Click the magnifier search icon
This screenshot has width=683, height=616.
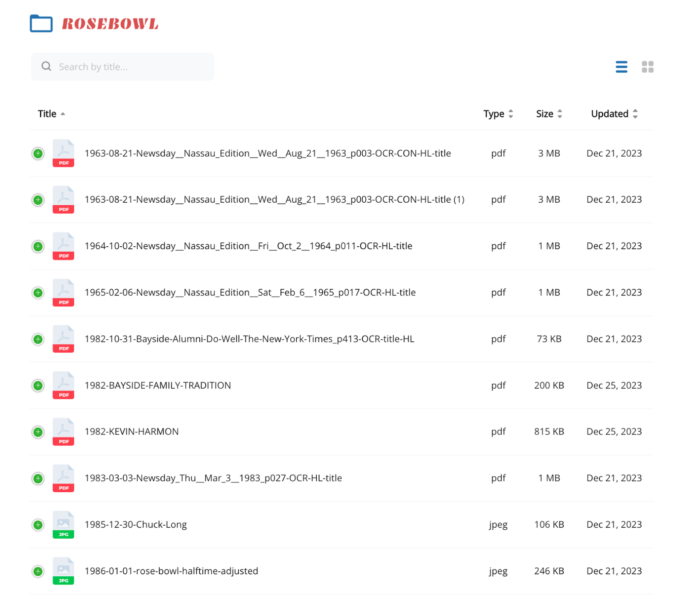point(46,66)
